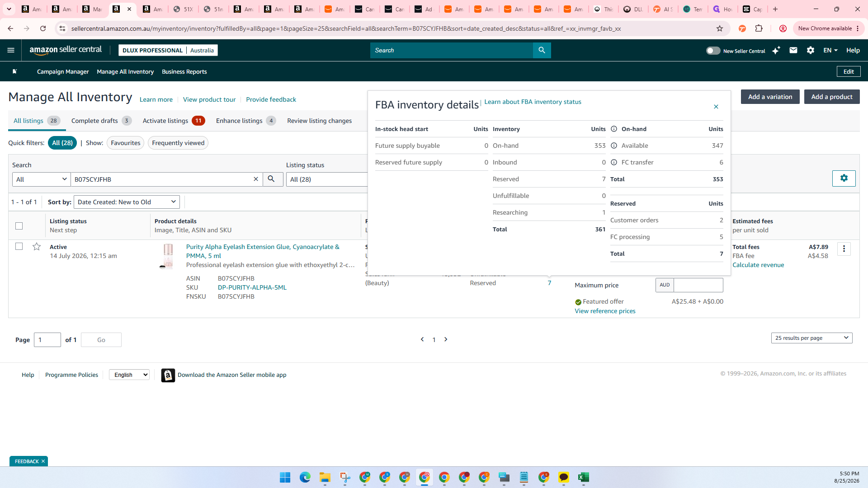Change the results per page dropdown
Image resolution: width=868 pixels, height=488 pixels.
click(x=812, y=338)
